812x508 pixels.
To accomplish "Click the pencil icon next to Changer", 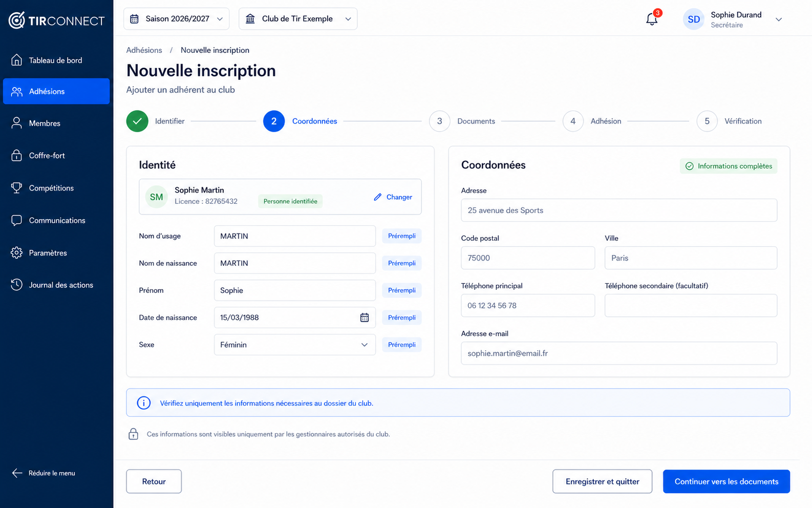I will [x=378, y=197].
